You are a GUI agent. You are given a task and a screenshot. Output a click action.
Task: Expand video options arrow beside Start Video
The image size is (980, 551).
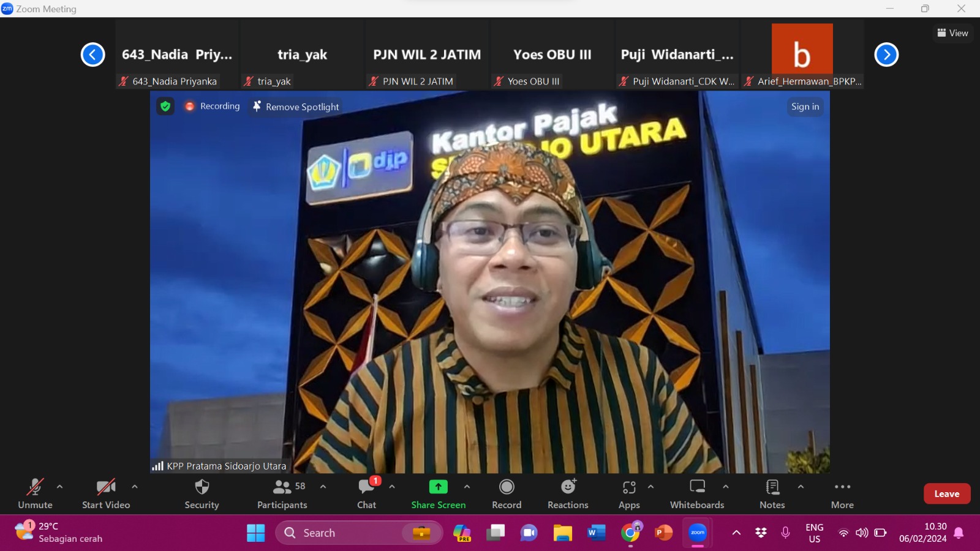[135, 487]
